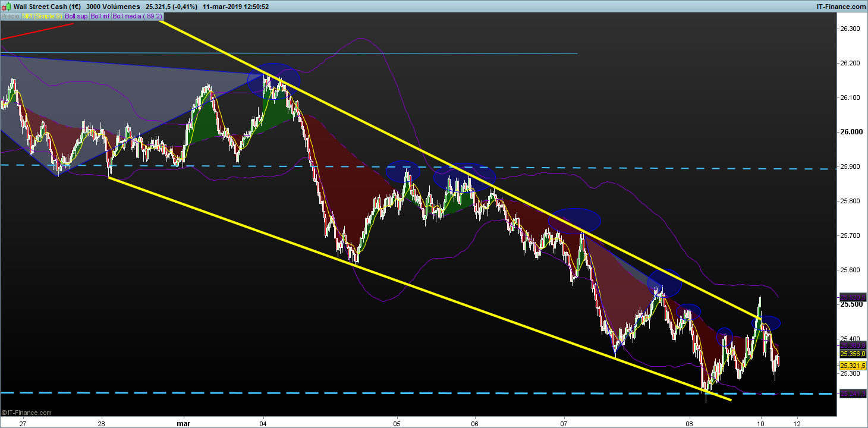
Task: Select the Bollinger upper value tag 25.520,5
Action: tap(853, 297)
